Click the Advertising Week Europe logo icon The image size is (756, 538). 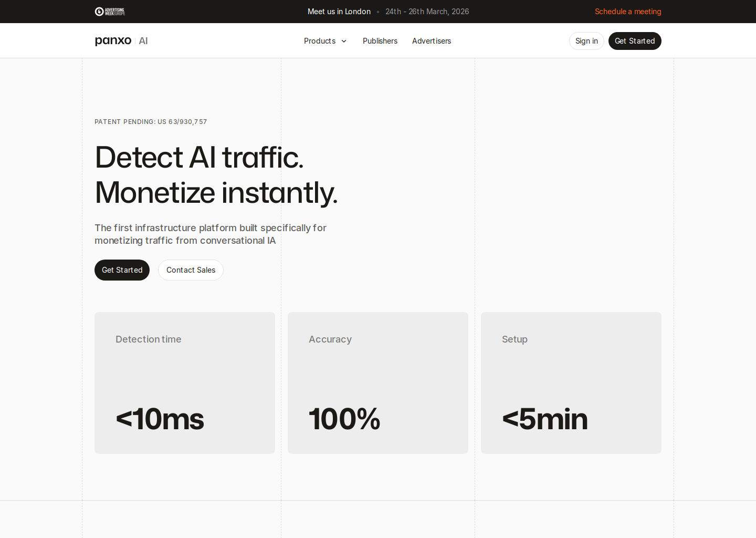(x=98, y=11)
